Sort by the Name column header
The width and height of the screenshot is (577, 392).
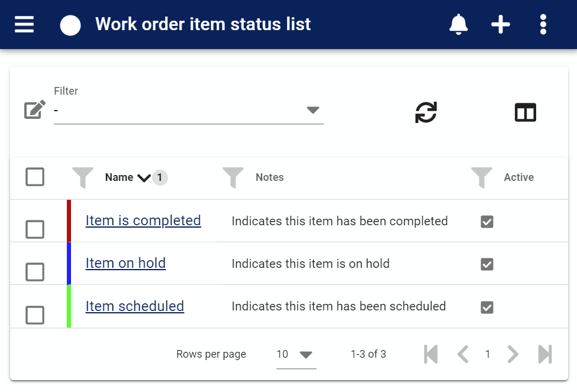[x=119, y=177]
